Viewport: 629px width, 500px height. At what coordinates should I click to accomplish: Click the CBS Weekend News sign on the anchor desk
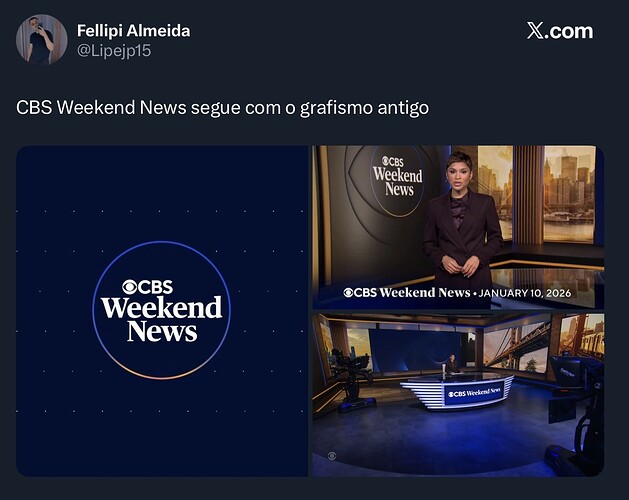(x=474, y=392)
